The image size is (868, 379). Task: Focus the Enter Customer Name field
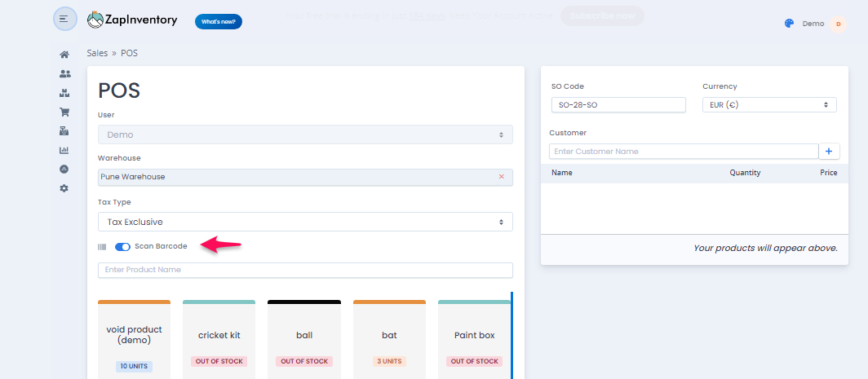click(684, 151)
